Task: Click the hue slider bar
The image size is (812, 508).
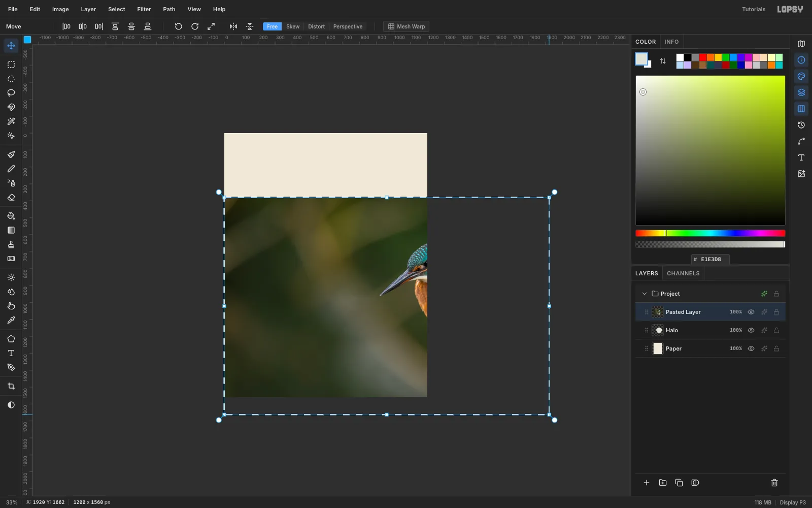Action: 710,233
